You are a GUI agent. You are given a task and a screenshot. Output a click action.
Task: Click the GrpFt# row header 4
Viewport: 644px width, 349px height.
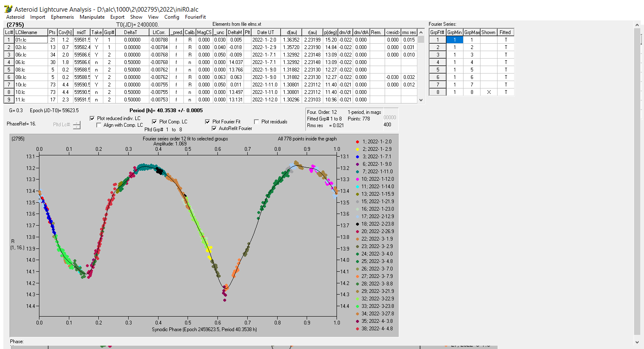coord(437,62)
